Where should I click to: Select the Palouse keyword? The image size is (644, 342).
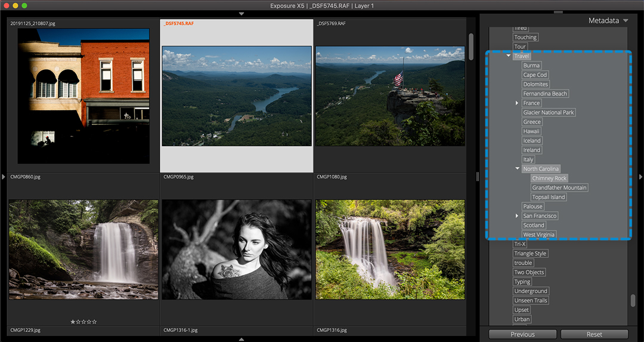point(532,207)
